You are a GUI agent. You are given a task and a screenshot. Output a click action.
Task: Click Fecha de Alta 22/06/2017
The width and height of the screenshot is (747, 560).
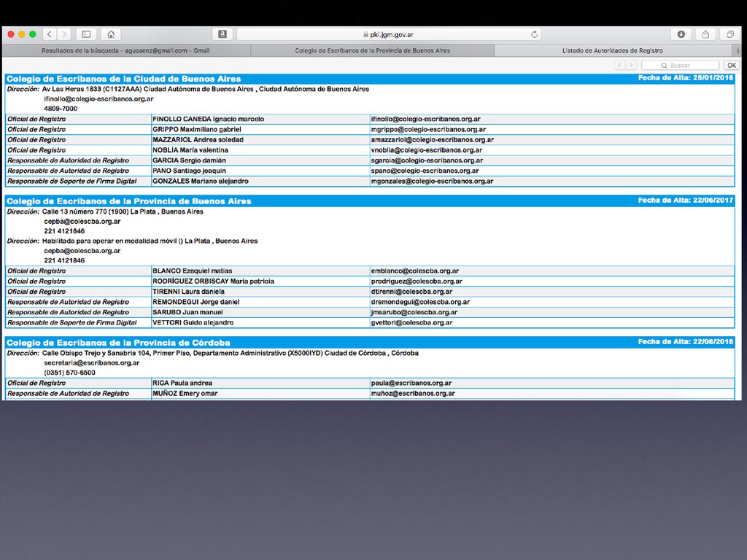click(686, 201)
